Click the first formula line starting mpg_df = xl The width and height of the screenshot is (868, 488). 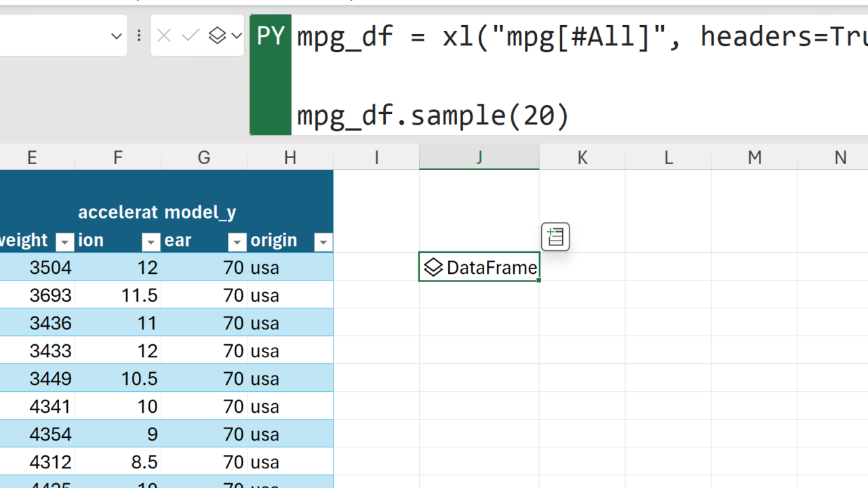583,36
